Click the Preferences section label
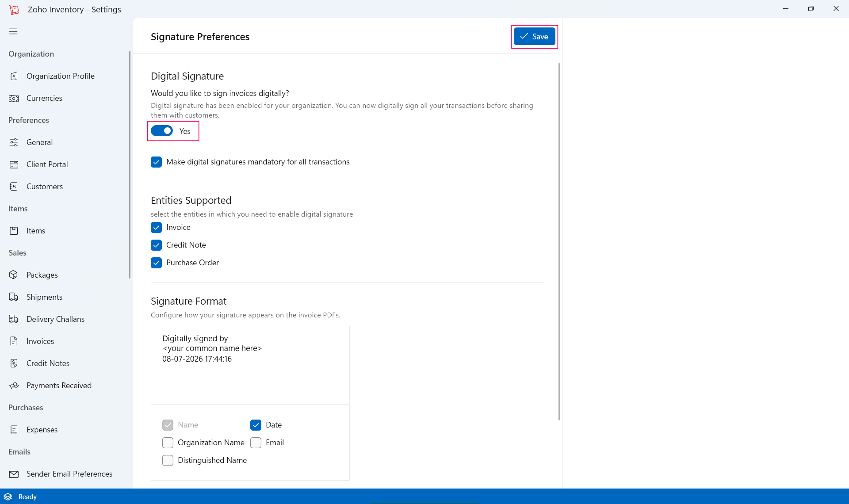Screen dimensions: 849x504 (x=29, y=120)
